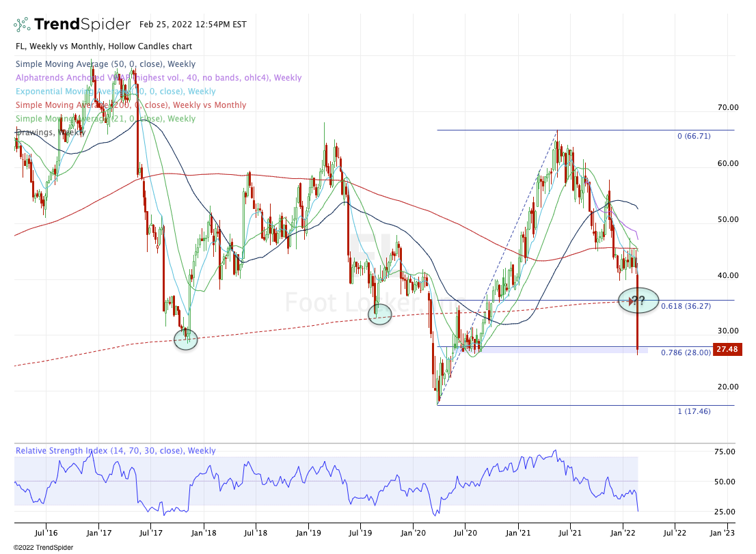Click the Jul '22 date axis label
Screen dimensions: 756x554
coord(675,533)
